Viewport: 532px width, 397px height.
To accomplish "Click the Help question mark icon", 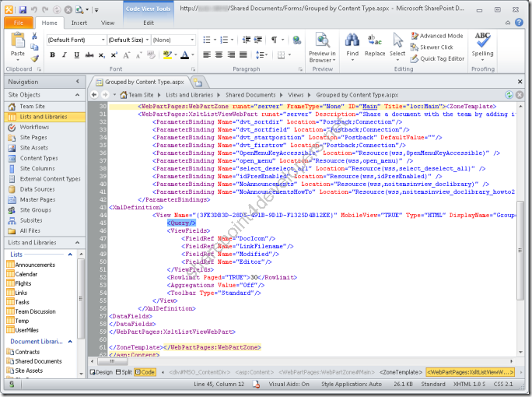I will click(x=519, y=23).
